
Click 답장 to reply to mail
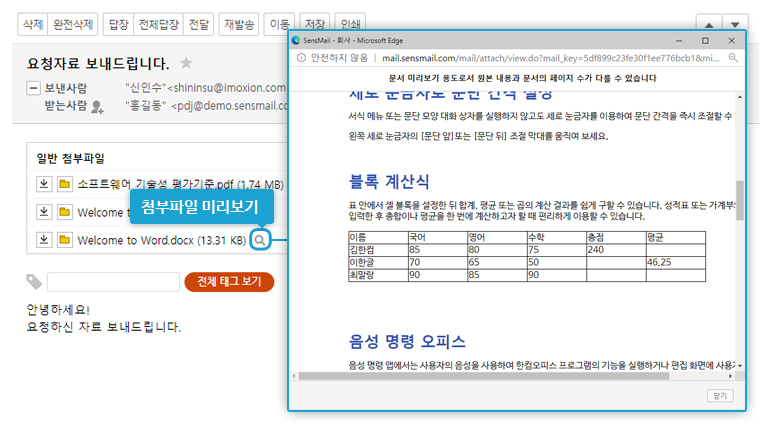click(x=118, y=23)
